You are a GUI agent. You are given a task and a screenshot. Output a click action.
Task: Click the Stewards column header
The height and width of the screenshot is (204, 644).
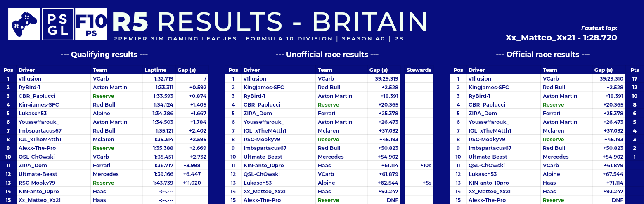point(419,70)
